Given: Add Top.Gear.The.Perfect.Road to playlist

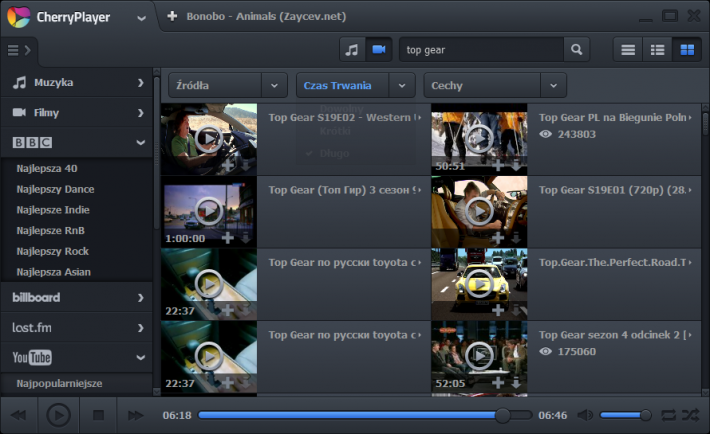Looking at the screenshot, I should point(498,310).
